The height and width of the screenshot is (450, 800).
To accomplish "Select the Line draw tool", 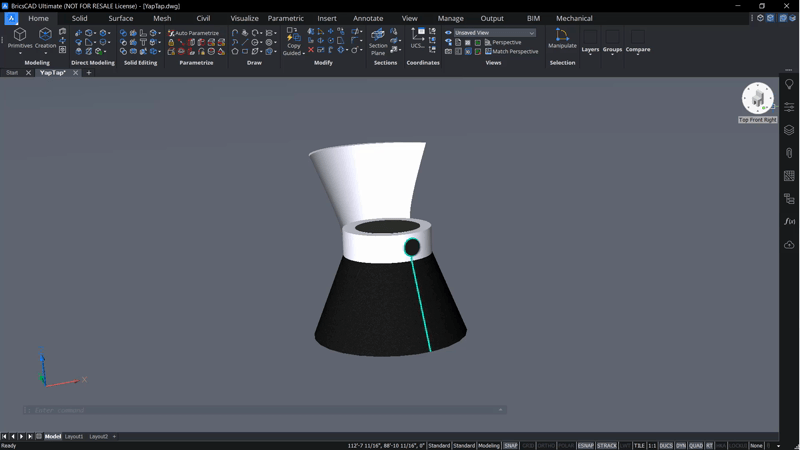I will click(x=245, y=42).
